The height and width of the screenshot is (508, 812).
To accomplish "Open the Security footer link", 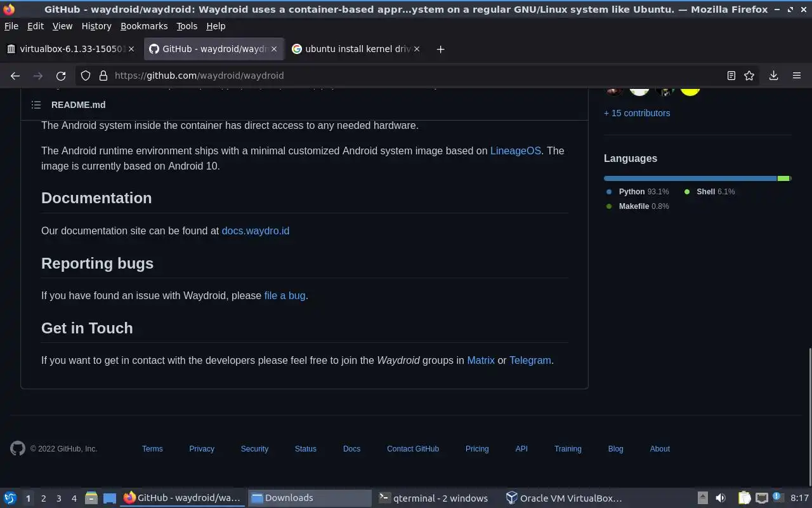I will pyautogui.click(x=254, y=448).
